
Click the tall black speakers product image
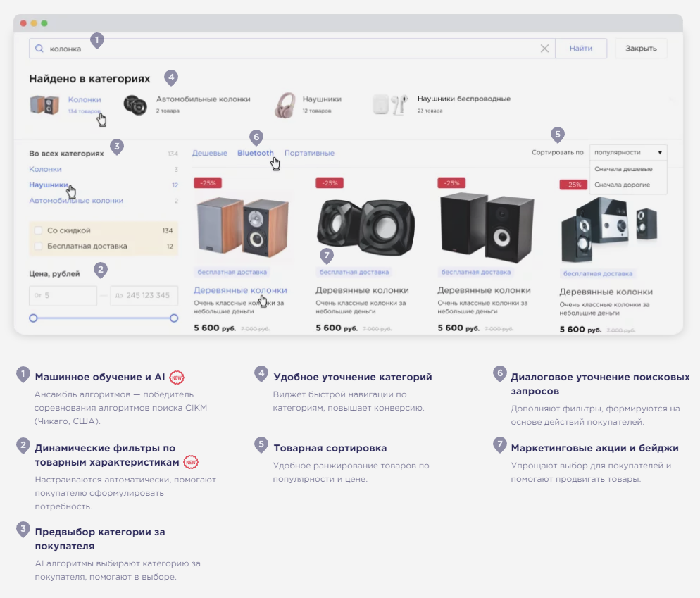(487, 228)
